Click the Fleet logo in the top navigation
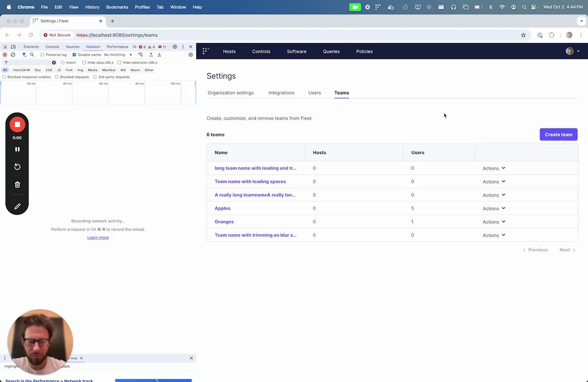 point(205,51)
